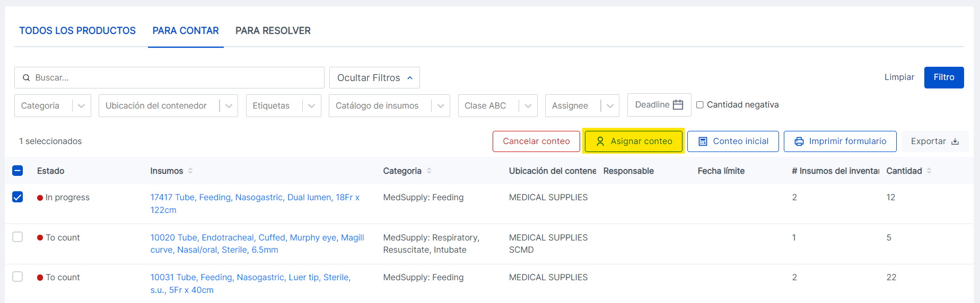Switch to the TODOS LOS PRODUCTOS tab
Screen dimensions: 980x303
(77, 31)
